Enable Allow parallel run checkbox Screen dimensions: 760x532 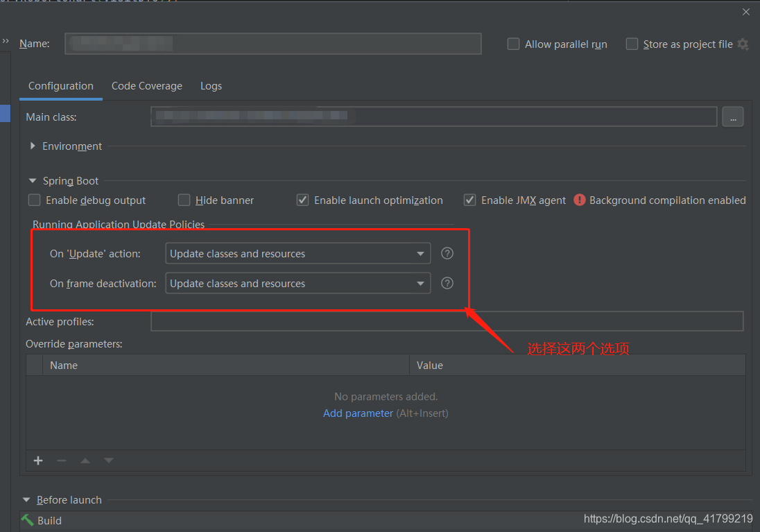pyautogui.click(x=513, y=44)
